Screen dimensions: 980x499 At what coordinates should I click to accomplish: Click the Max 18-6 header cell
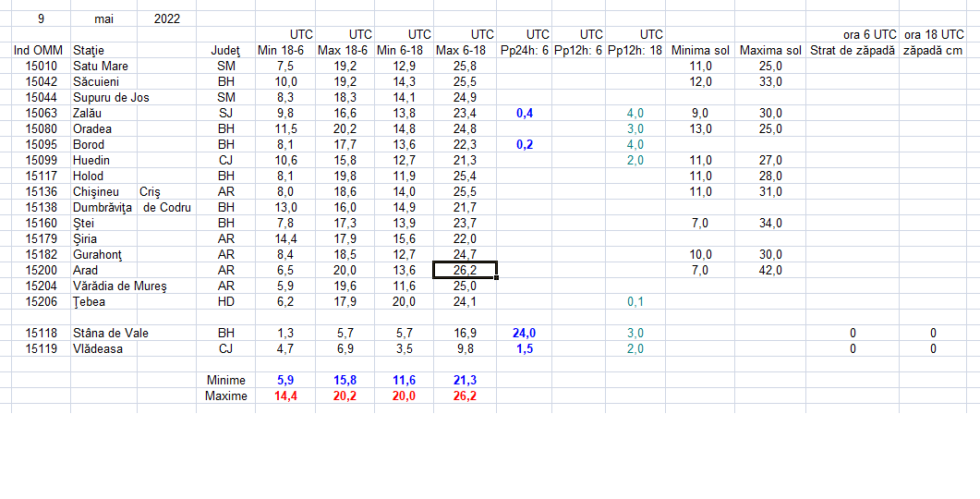point(345,50)
